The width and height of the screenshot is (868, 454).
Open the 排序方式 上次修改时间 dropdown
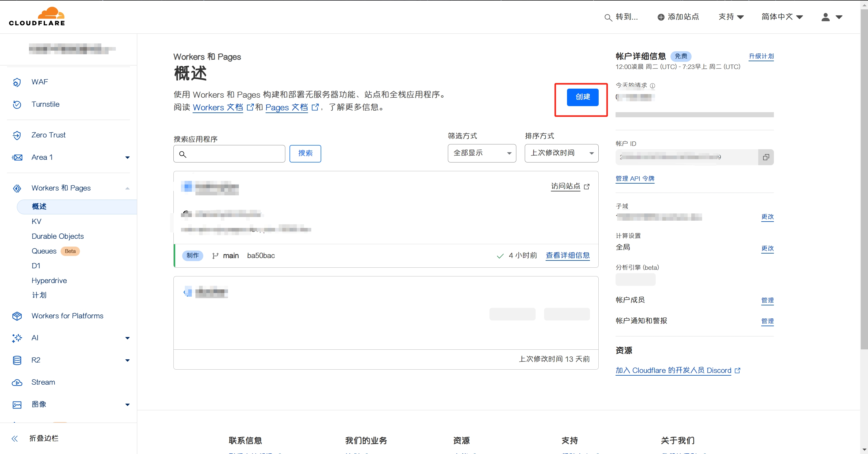[x=561, y=153]
